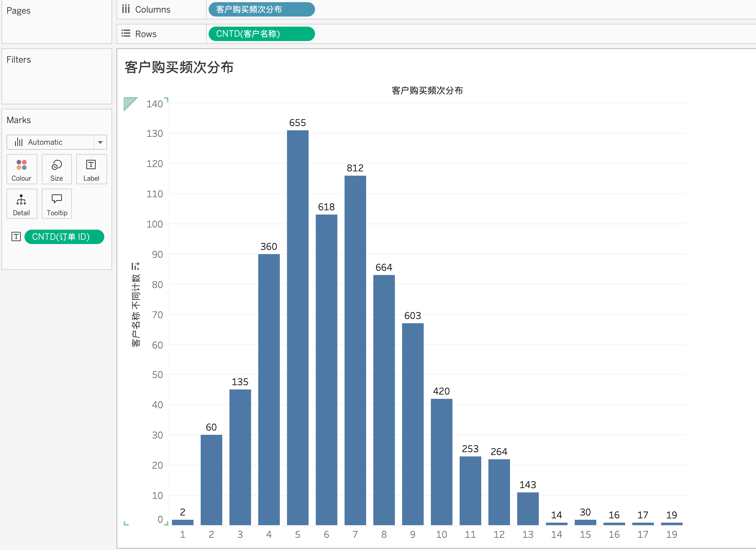Click the Columns shelf icon

(x=126, y=9)
